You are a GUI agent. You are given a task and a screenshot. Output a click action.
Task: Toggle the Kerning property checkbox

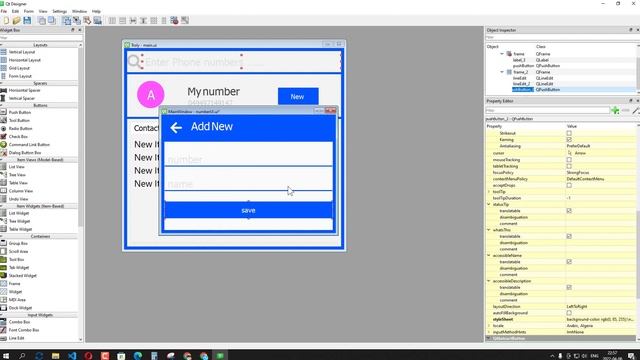point(569,140)
